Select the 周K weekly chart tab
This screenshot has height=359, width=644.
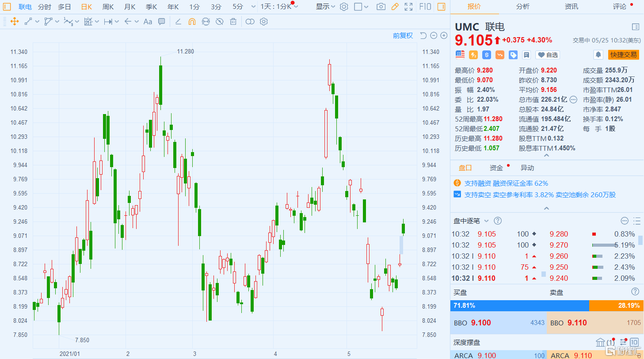108,7
